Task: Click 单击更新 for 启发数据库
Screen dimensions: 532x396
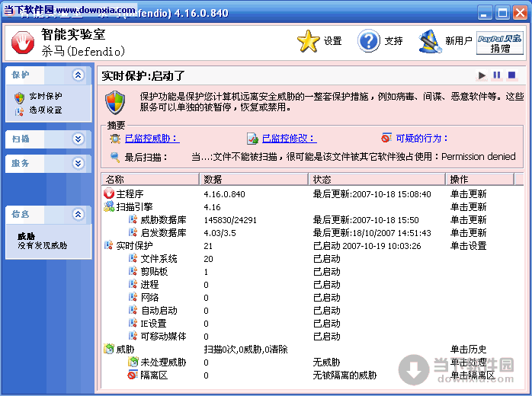Action: point(469,233)
